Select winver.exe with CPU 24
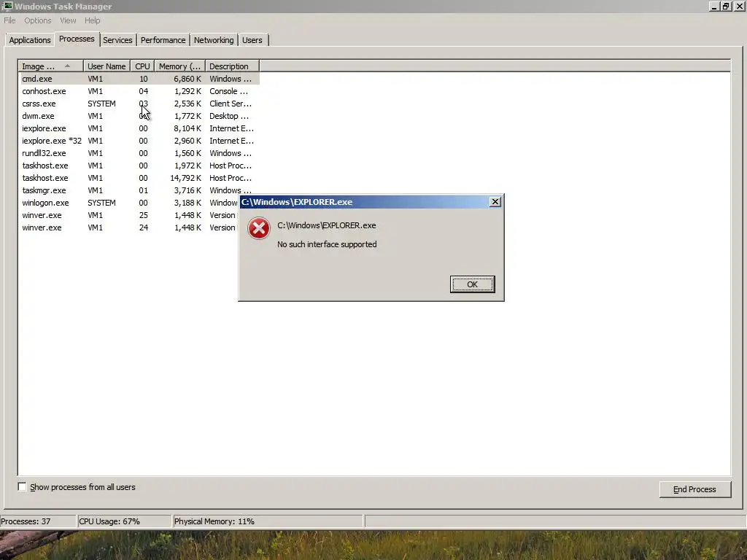747x560 pixels. point(128,227)
